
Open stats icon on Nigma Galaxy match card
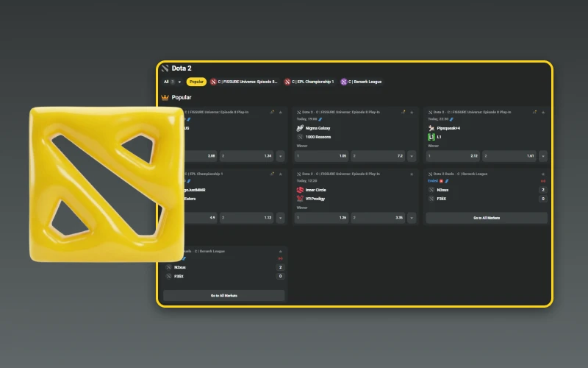coord(404,112)
